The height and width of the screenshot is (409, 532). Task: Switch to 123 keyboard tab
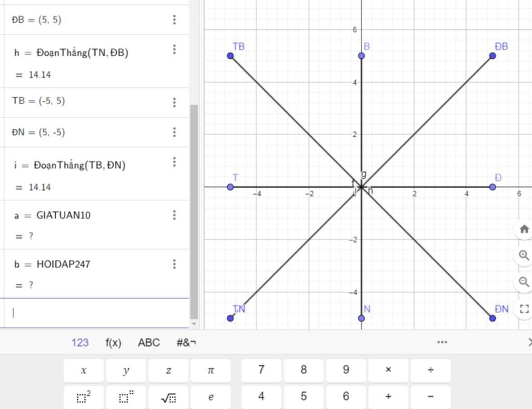click(x=80, y=342)
